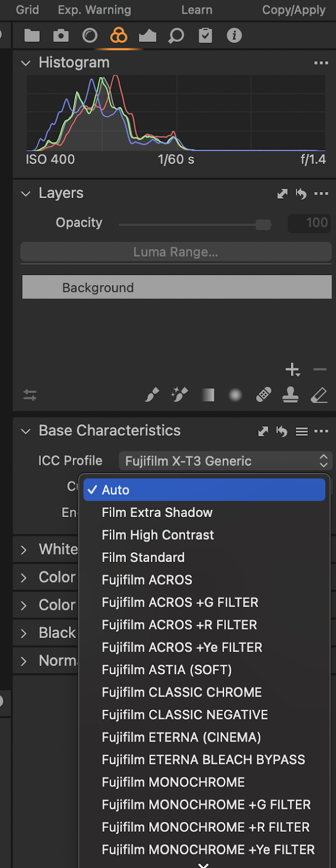Collapse the Histogram panel

pyautogui.click(x=26, y=63)
